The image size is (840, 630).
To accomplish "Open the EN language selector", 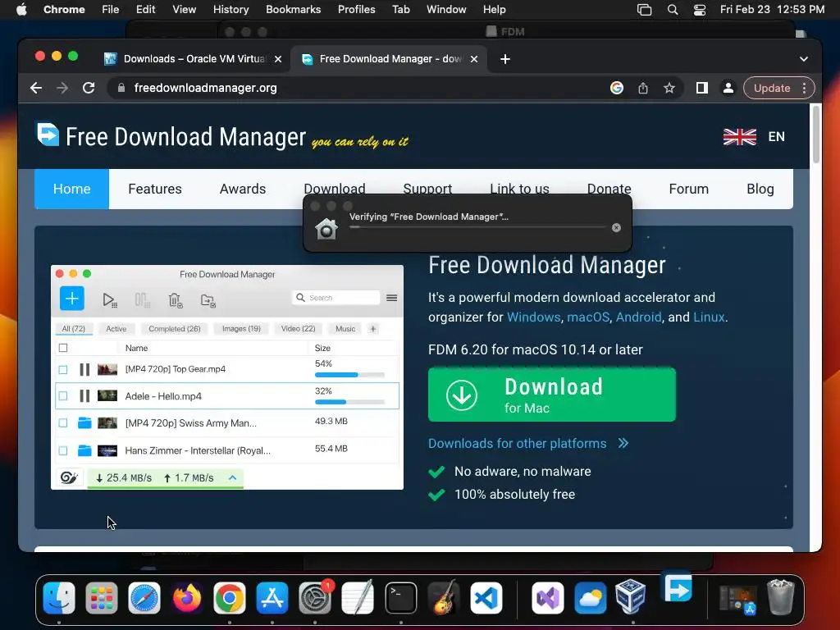I will (776, 137).
